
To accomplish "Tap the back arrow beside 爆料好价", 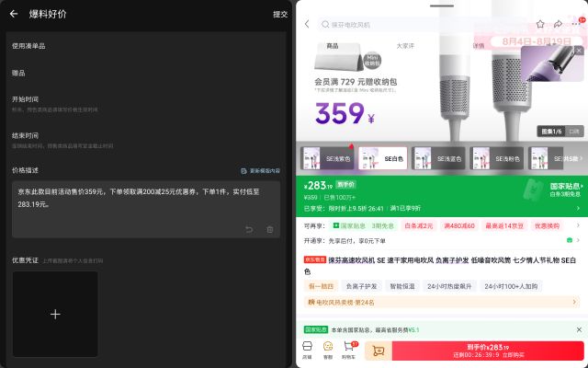I will [x=14, y=14].
